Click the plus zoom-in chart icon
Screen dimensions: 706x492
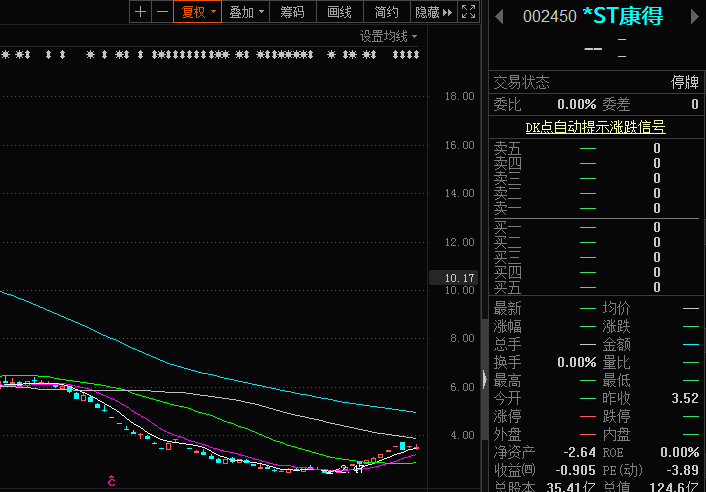click(140, 12)
